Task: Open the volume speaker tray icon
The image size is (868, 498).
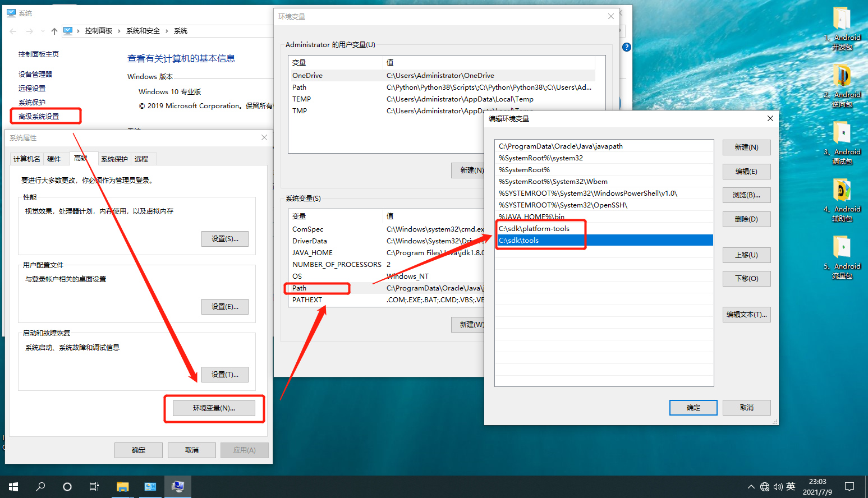Action: tap(778, 487)
